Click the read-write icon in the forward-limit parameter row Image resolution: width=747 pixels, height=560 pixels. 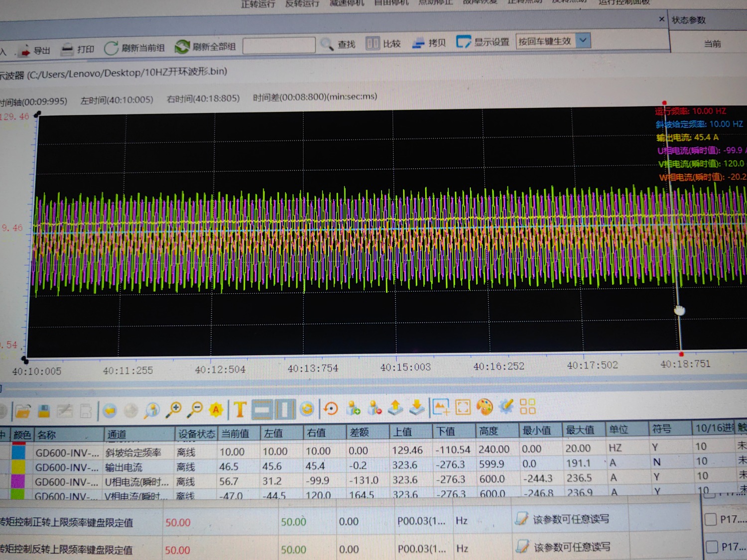pos(521,519)
